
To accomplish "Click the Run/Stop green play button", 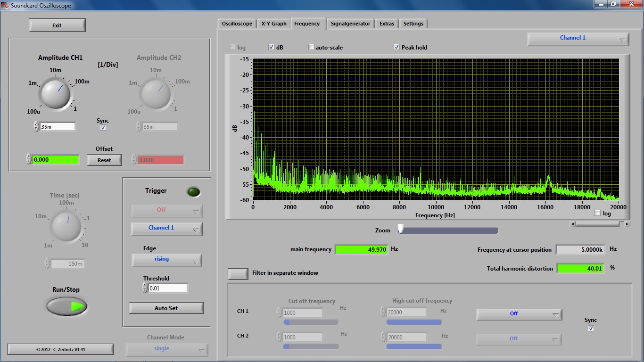I will pos(67,306).
